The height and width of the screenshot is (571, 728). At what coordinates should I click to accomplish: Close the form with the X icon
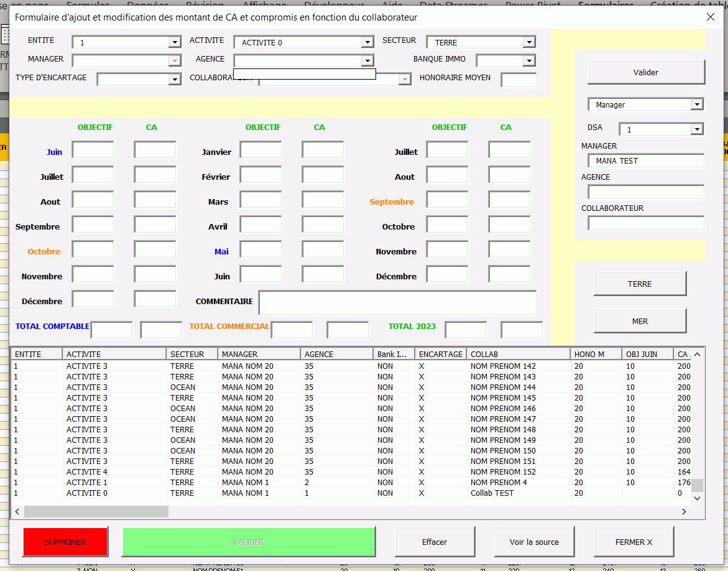710,17
